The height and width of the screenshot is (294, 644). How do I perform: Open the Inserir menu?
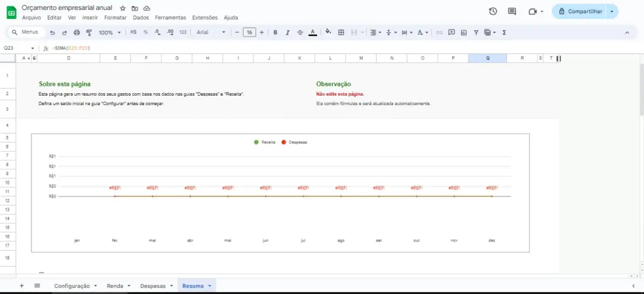coord(90,18)
